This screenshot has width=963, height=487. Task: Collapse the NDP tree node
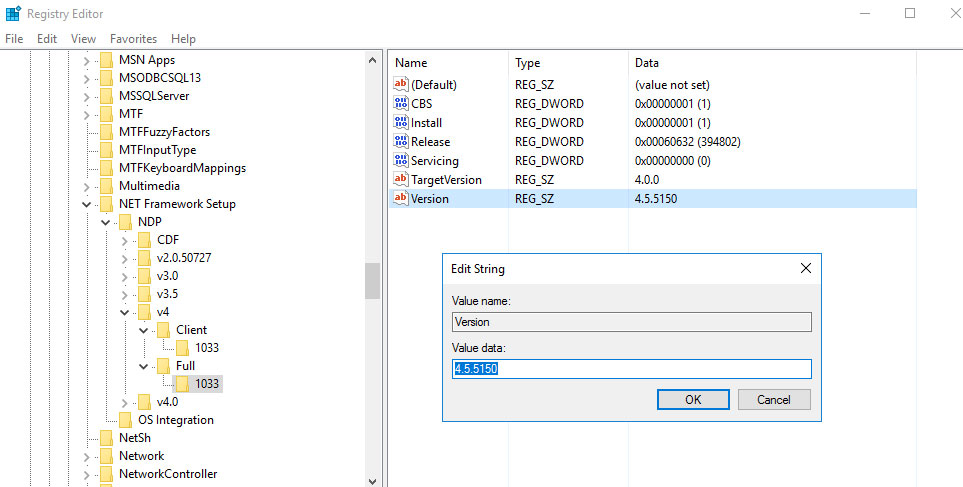[106, 222]
